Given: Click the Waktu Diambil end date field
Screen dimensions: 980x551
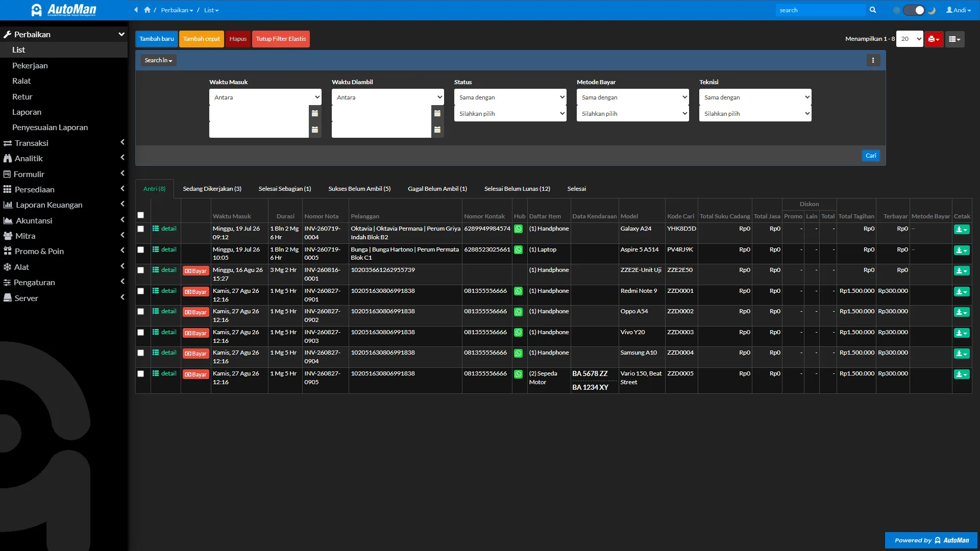Looking at the screenshot, I should [x=382, y=130].
